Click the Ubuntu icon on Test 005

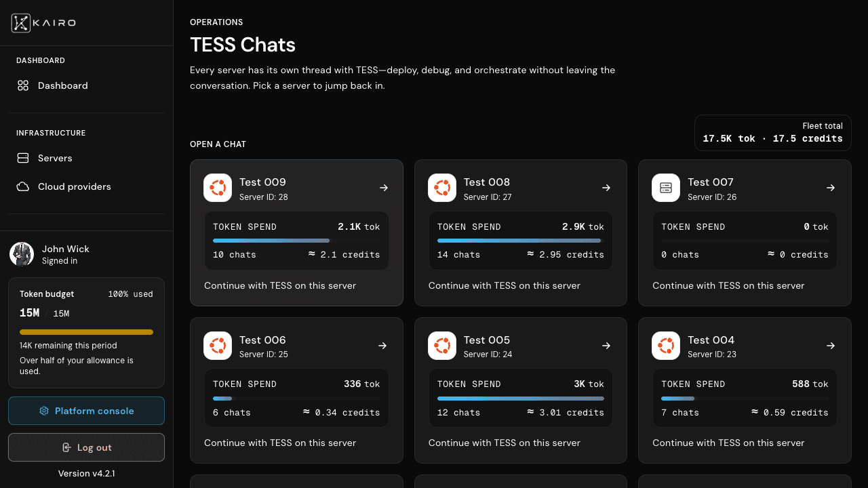click(442, 346)
